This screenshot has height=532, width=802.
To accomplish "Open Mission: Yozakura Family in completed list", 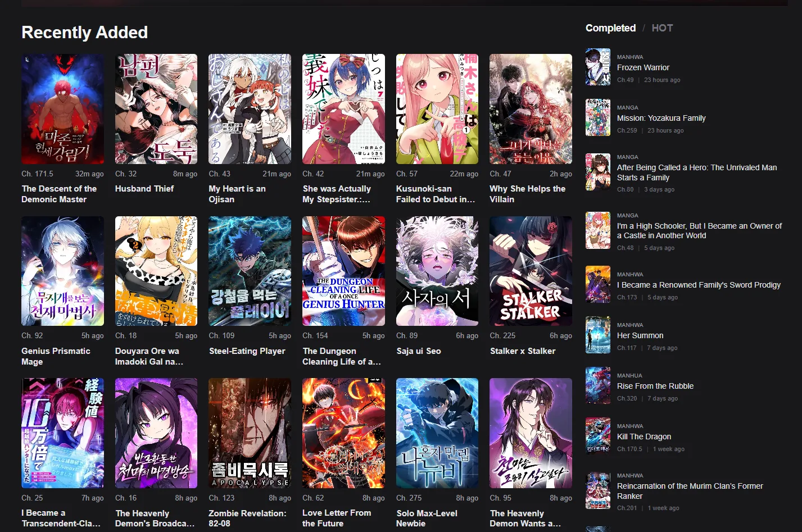I will (661, 118).
